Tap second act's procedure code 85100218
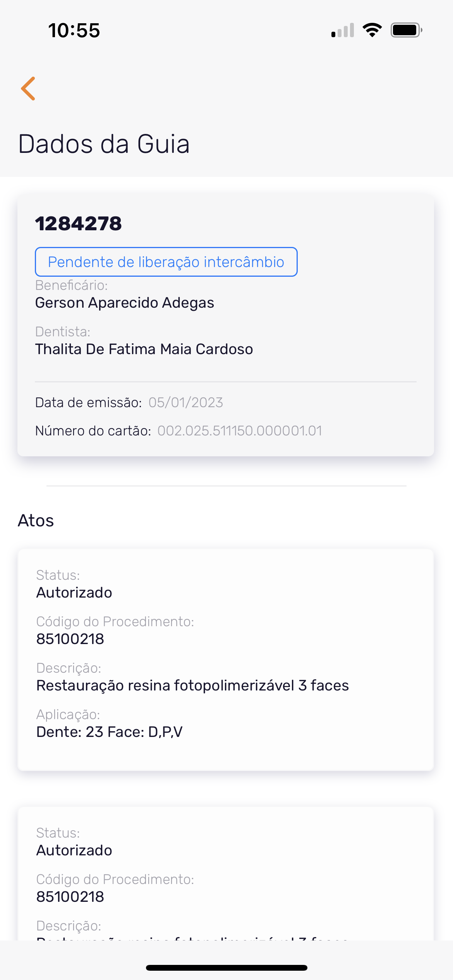This screenshot has width=453, height=980. (70, 897)
